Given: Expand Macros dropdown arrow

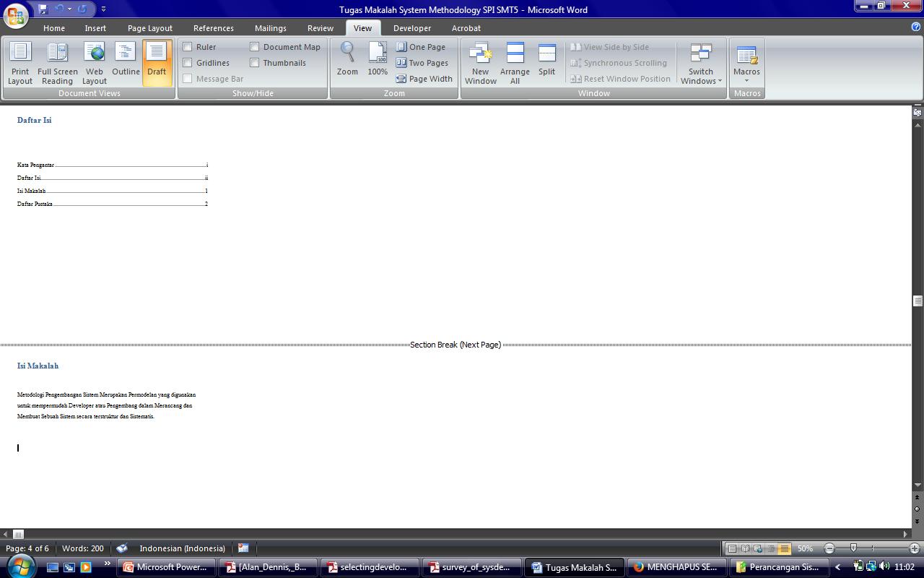Looking at the screenshot, I should click(x=746, y=80).
